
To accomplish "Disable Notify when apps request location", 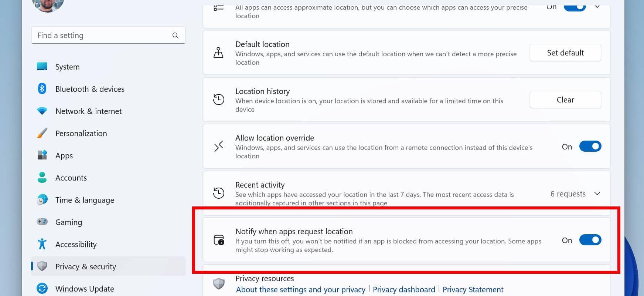I will coord(590,240).
